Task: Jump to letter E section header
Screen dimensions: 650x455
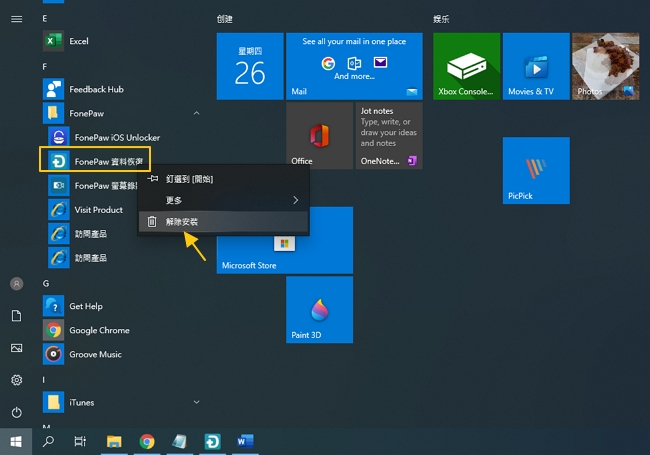Action: tap(45, 19)
